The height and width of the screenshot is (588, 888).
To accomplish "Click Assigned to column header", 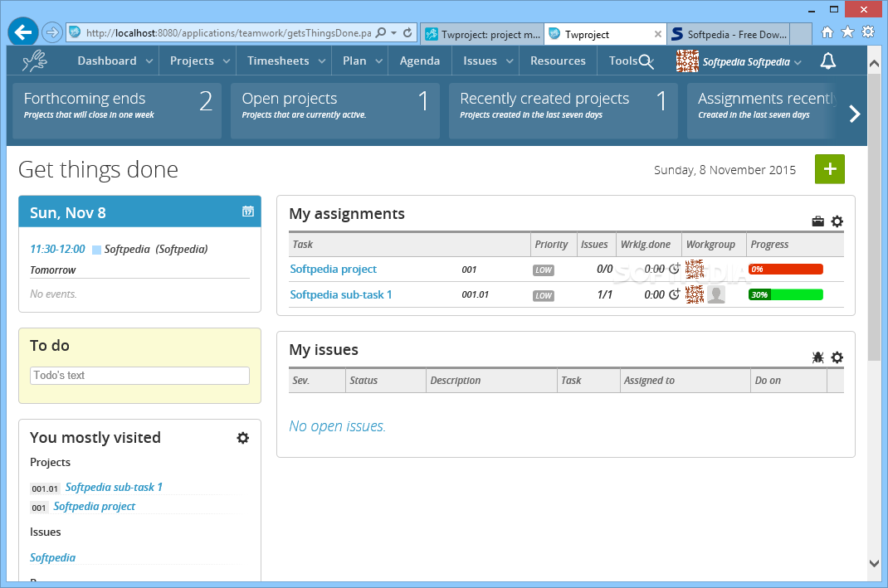I will click(x=686, y=381).
